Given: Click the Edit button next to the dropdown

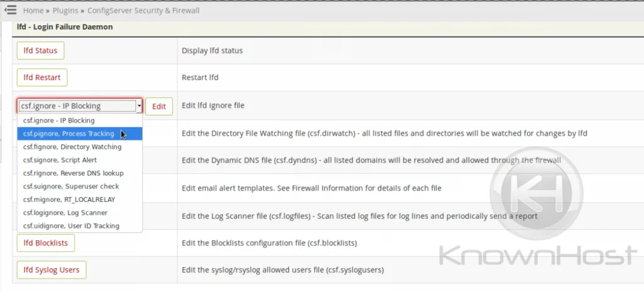Looking at the screenshot, I should click(x=159, y=106).
